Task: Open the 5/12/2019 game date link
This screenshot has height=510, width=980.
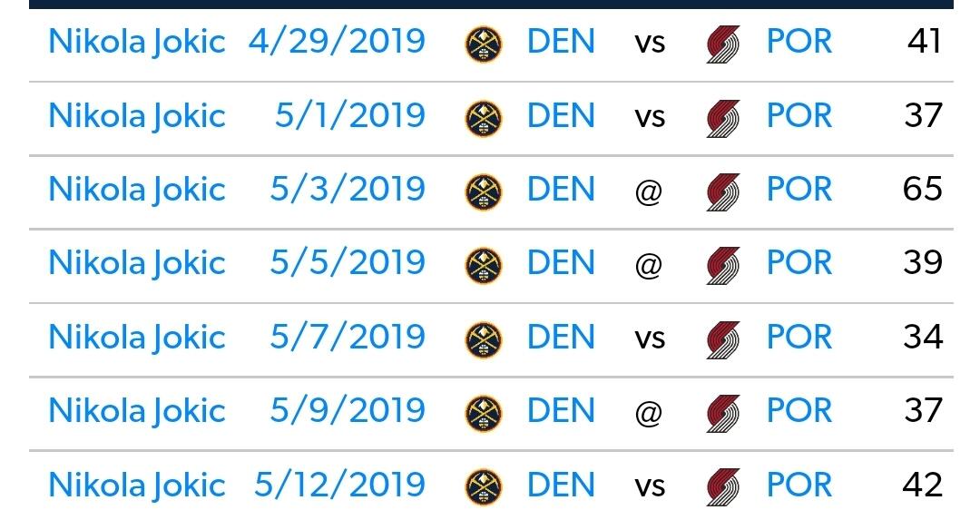Action: (340, 485)
